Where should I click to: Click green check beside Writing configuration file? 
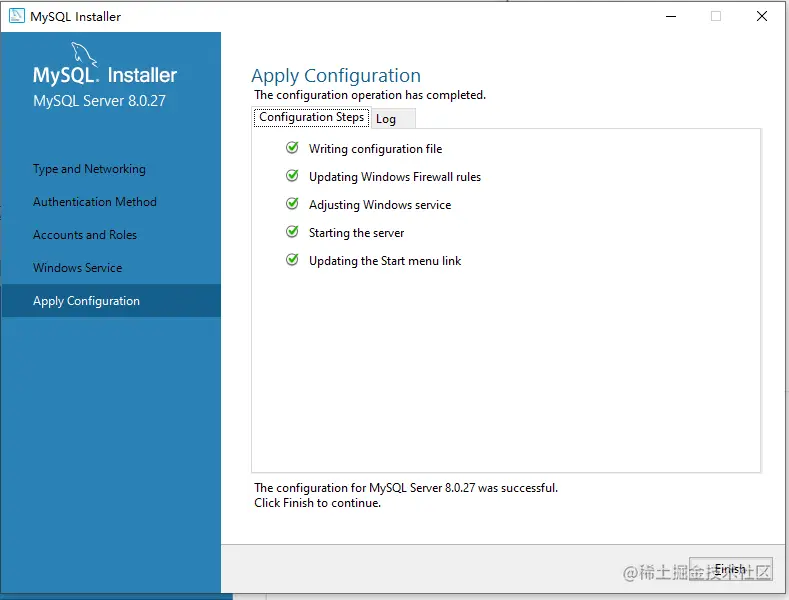pos(292,148)
